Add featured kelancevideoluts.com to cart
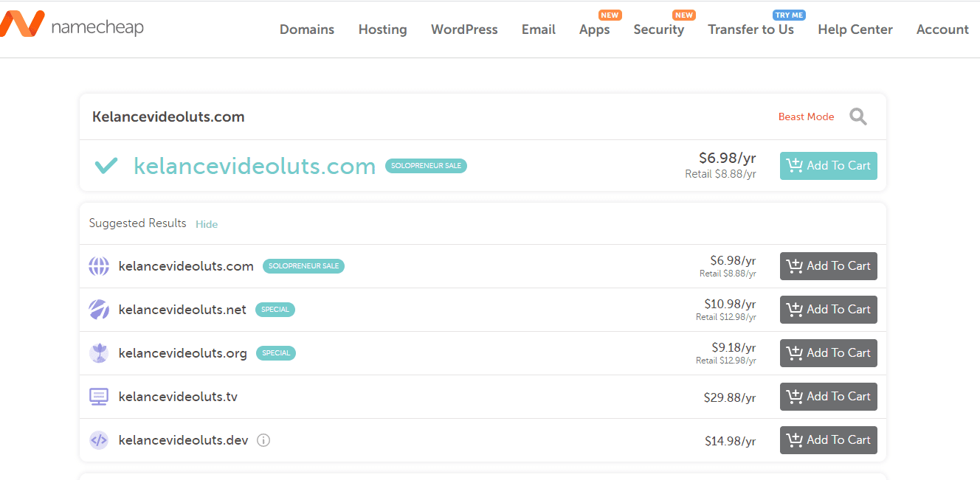This screenshot has width=980, height=480. pyautogui.click(x=829, y=166)
